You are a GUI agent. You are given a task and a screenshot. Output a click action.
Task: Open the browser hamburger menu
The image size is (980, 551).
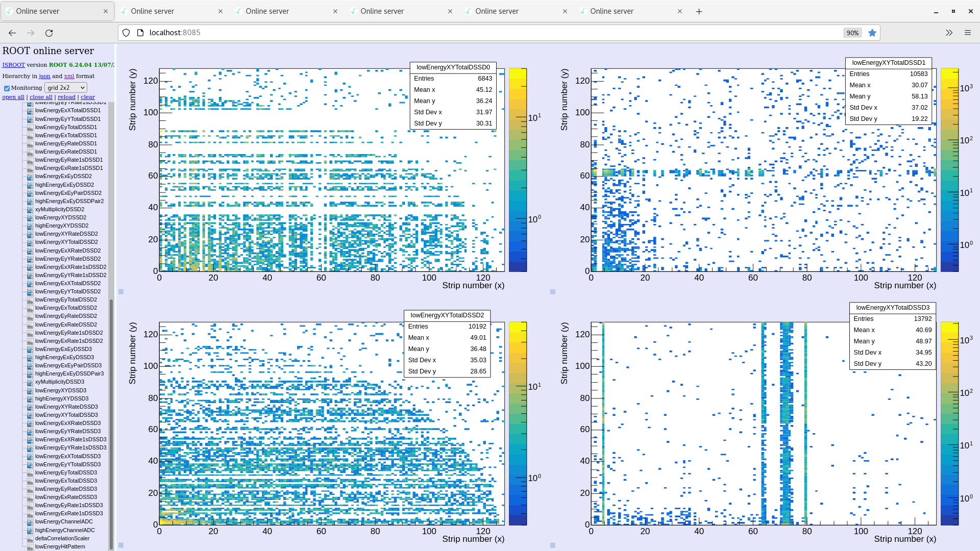pos(967,33)
